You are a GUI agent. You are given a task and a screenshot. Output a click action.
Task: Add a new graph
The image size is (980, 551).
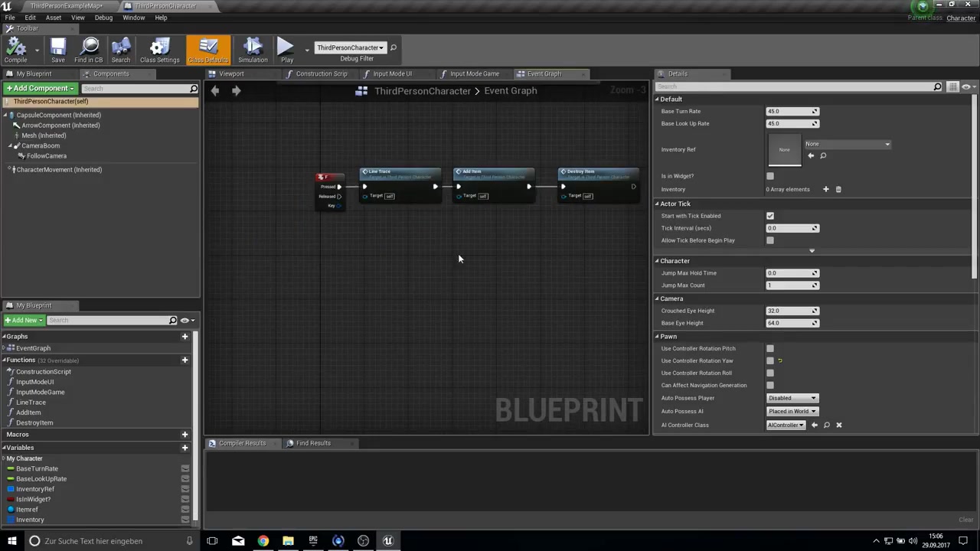pyautogui.click(x=185, y=337)
